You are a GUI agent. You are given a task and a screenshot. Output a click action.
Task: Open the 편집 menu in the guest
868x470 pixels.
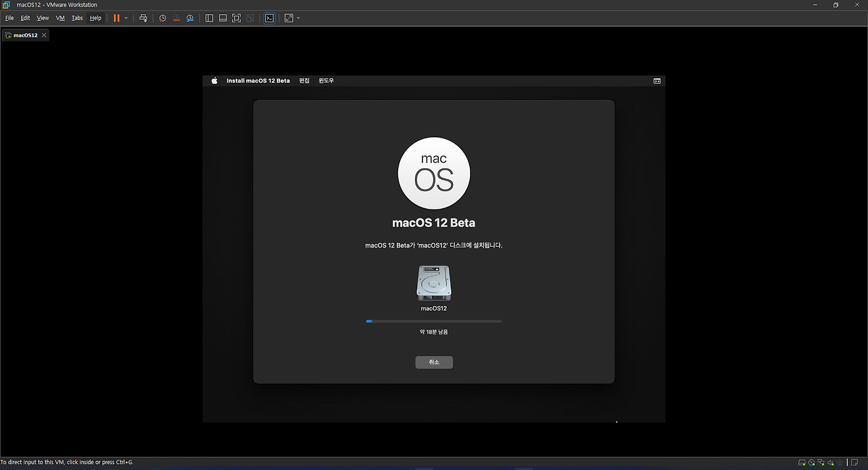point(304,81)
